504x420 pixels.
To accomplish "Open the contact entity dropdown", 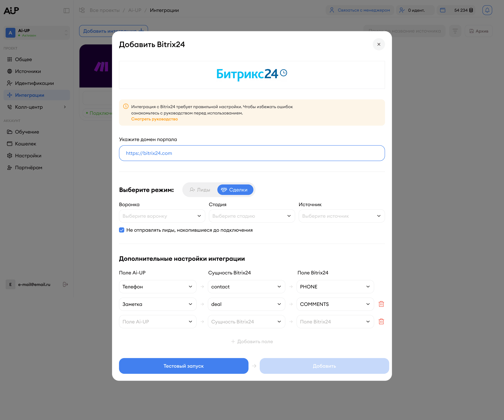I will (246, 286).
